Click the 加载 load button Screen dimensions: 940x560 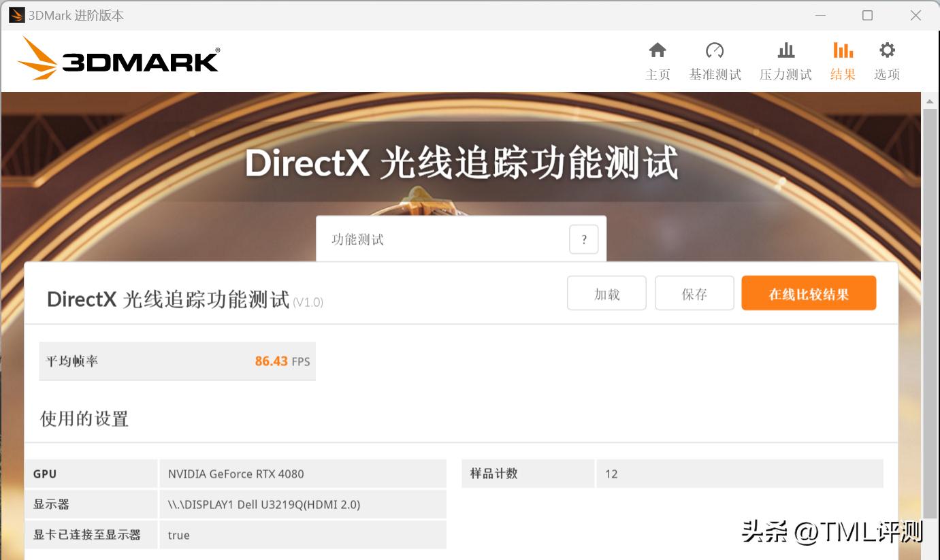(x=606, y=293)
